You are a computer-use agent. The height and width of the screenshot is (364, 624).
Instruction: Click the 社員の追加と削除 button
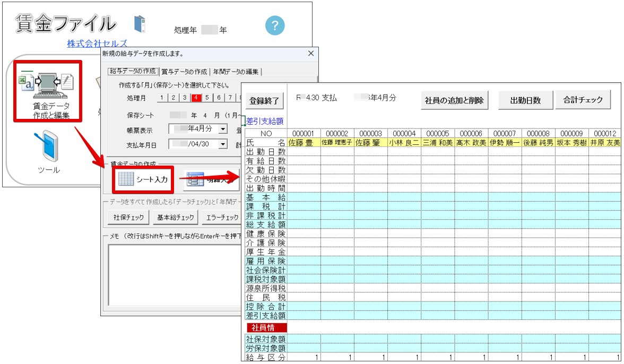point(454,100)
